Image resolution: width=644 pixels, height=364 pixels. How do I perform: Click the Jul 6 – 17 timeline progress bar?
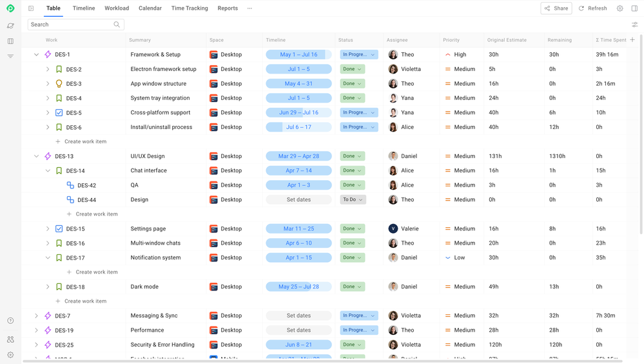[x=298, y=127]
